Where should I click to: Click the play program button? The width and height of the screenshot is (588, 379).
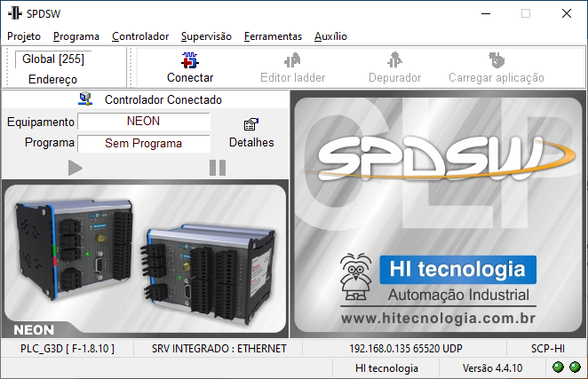[75, 168]
